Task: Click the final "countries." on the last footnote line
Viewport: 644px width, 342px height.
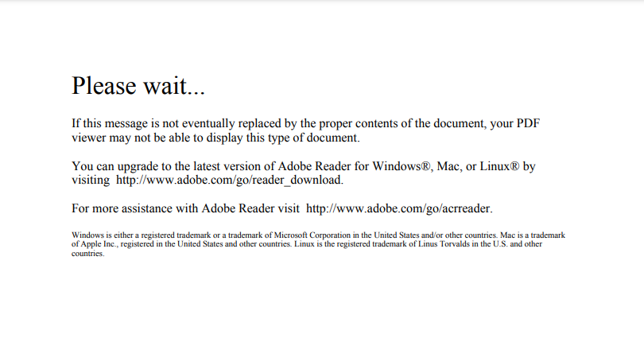Action: pos(88,254)
